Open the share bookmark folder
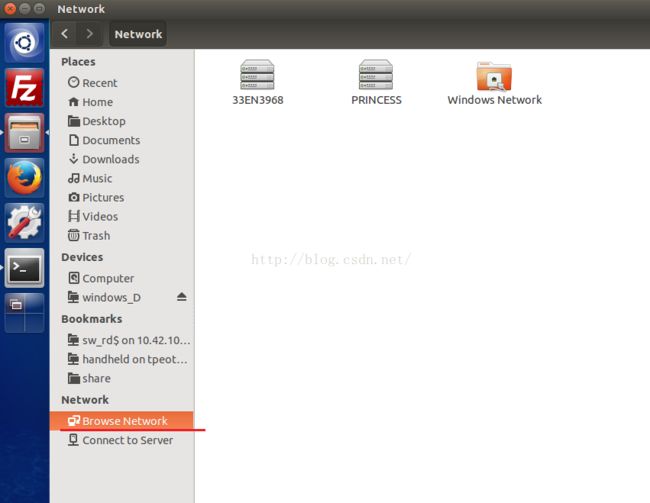The height and width of the screenshot is (503, 650). coord(122,378)
